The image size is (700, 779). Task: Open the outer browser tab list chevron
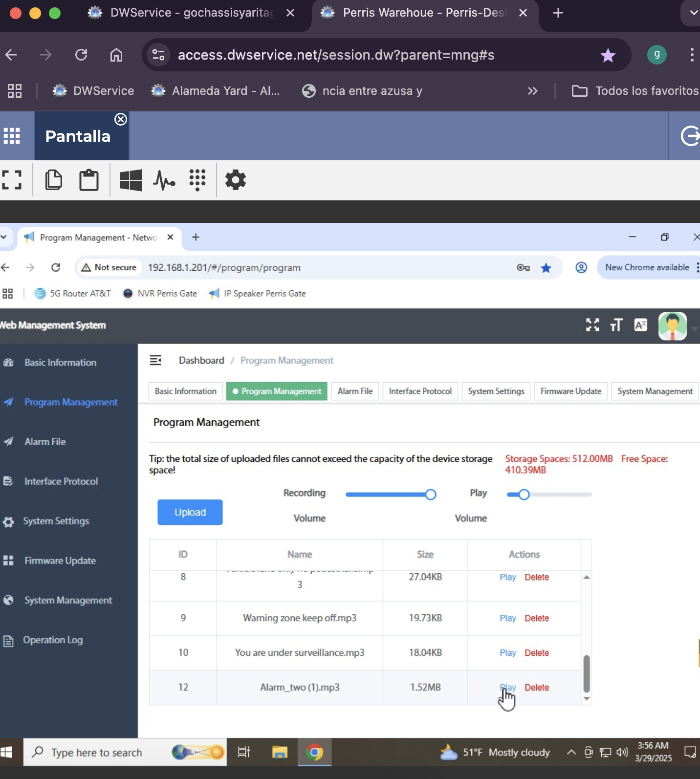[x=692, y=13]
